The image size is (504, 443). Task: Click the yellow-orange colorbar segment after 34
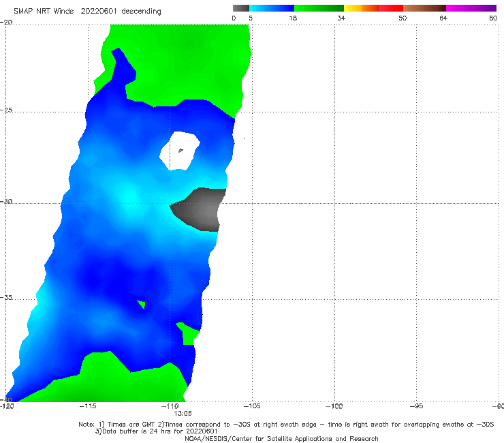pyautogui.click(x=361, y=8)
